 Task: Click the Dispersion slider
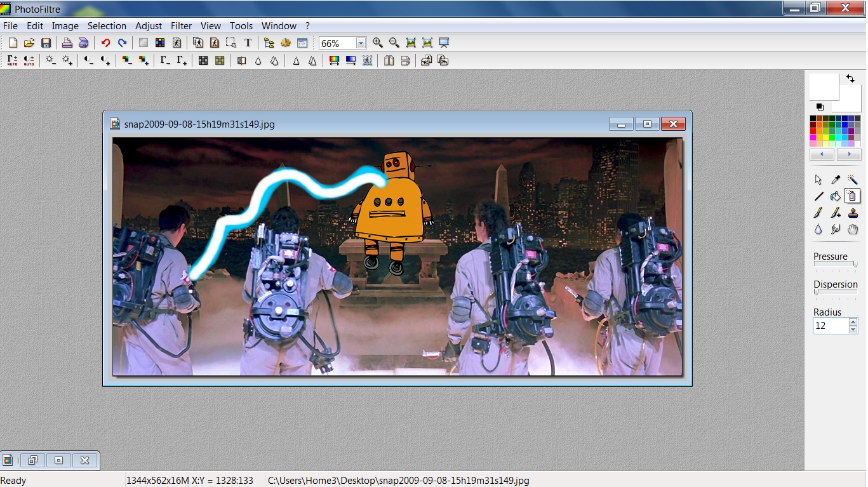click(x=836, y=293)
